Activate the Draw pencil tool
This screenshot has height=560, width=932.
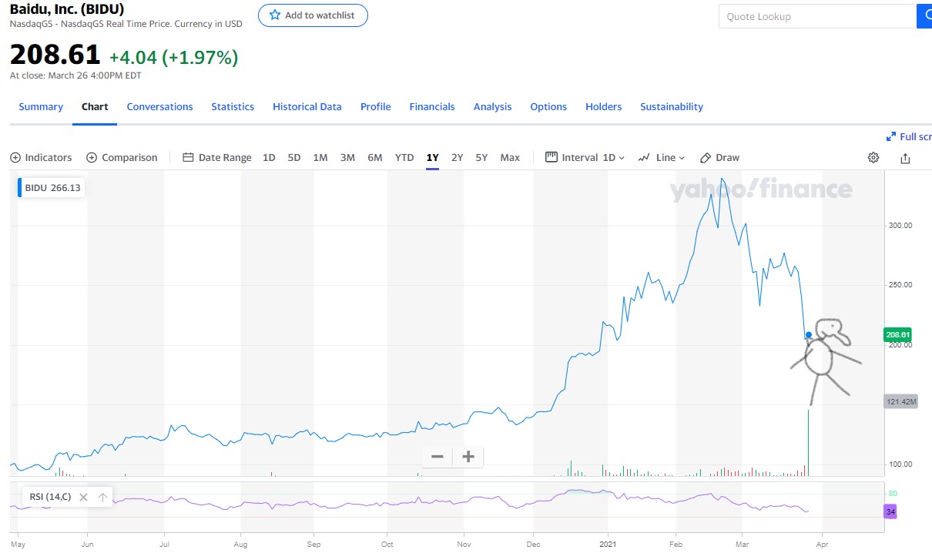click(x=719, y=158)
